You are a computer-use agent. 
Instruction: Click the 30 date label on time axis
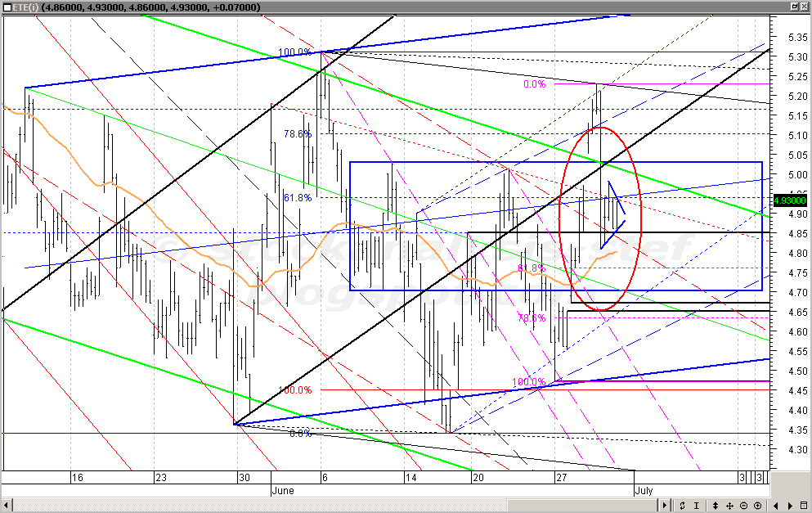pos(244,478)
